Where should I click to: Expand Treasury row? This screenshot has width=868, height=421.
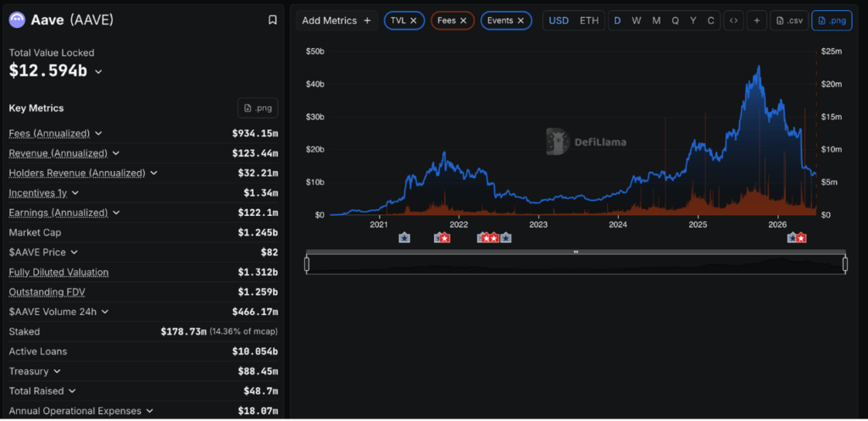(x=57, y=371)
